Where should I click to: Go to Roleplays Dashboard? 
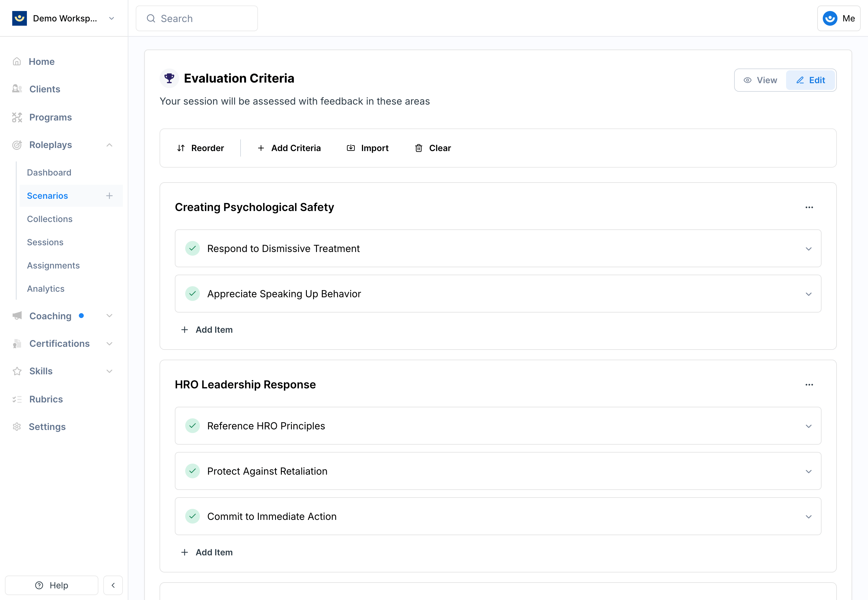tap(49, 172)
